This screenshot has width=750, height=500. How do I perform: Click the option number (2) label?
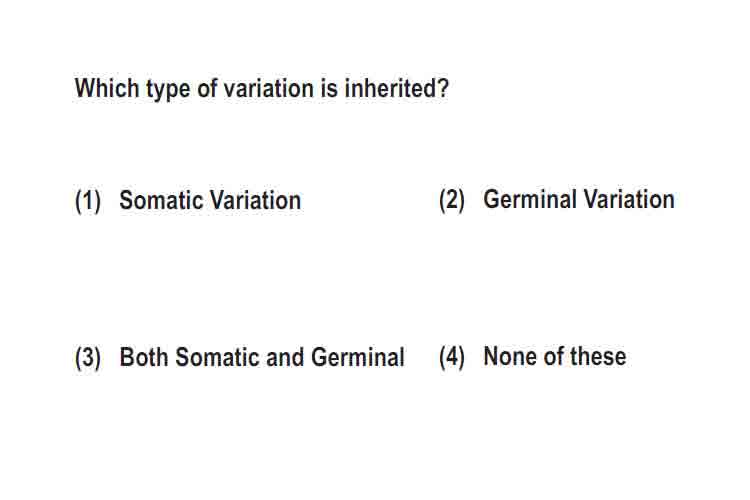452,200
